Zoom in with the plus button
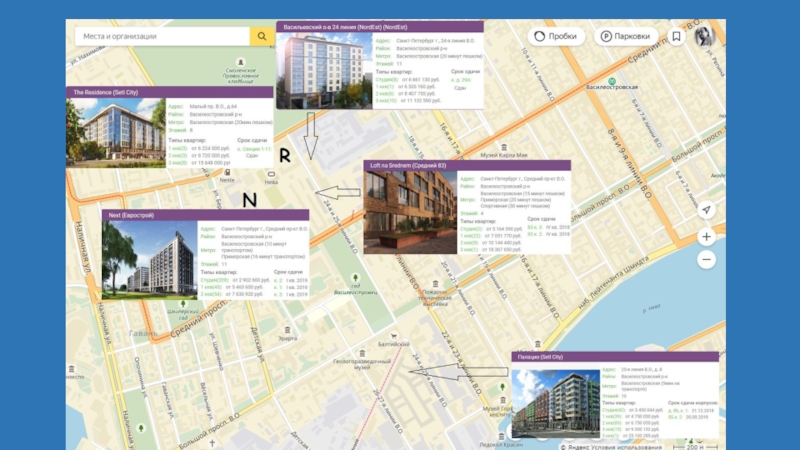Screen dimensions: 800x450 click(706, 237)
